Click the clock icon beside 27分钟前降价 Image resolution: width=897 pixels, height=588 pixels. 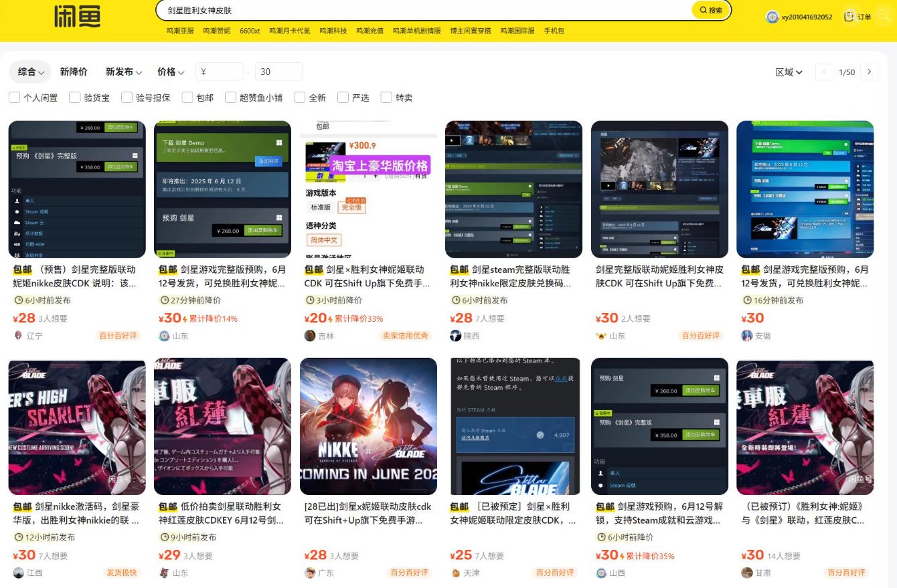coord(164,300)
